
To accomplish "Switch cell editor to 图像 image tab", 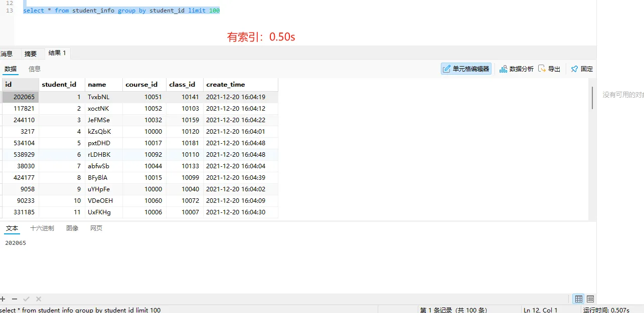I will 72,228.
